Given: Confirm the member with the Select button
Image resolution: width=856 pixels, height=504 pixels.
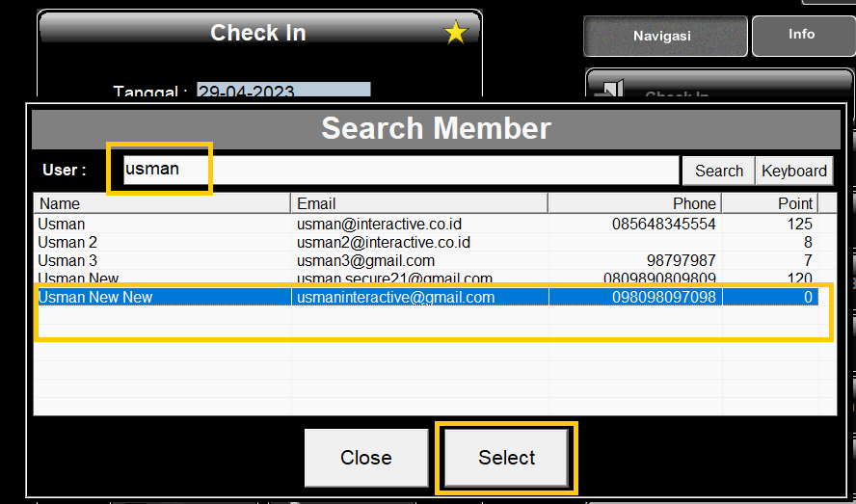Looking at the screenshot, I should tap(506, 458).
